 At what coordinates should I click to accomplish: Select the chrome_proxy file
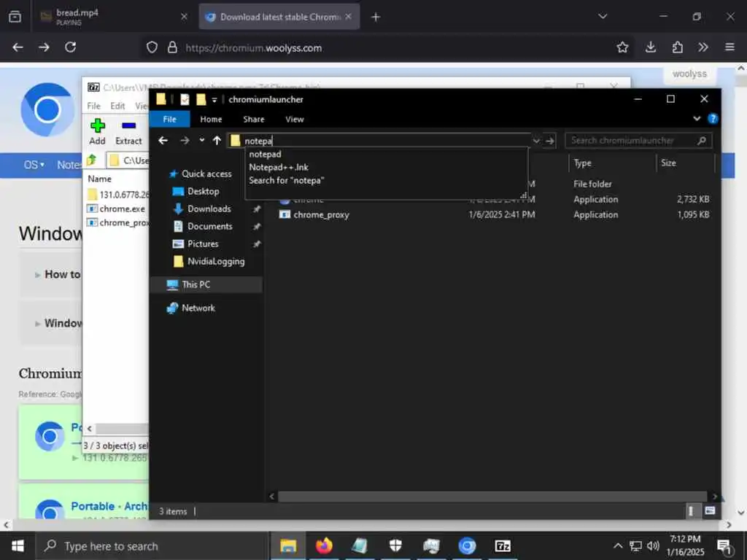click(x=321, y=215)
